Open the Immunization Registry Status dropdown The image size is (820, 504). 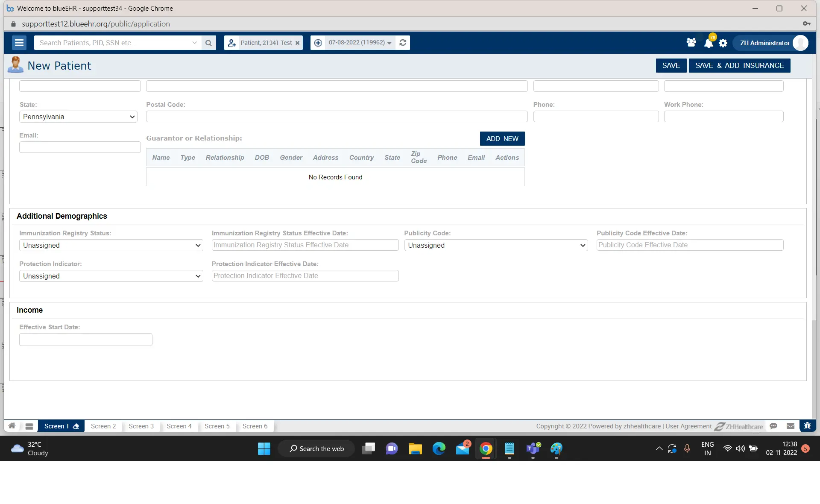tap(111, 245)
